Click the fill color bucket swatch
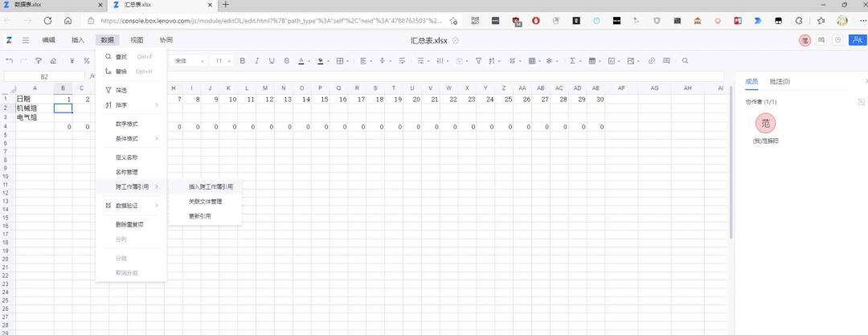868x335 pixels. [321, 61]
